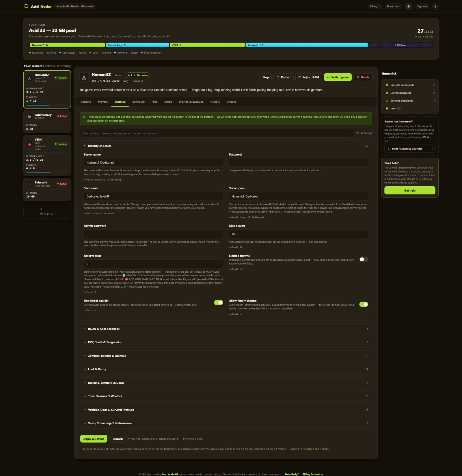
Task: Click the Reserve slots input field
Action: click(153, 264)
